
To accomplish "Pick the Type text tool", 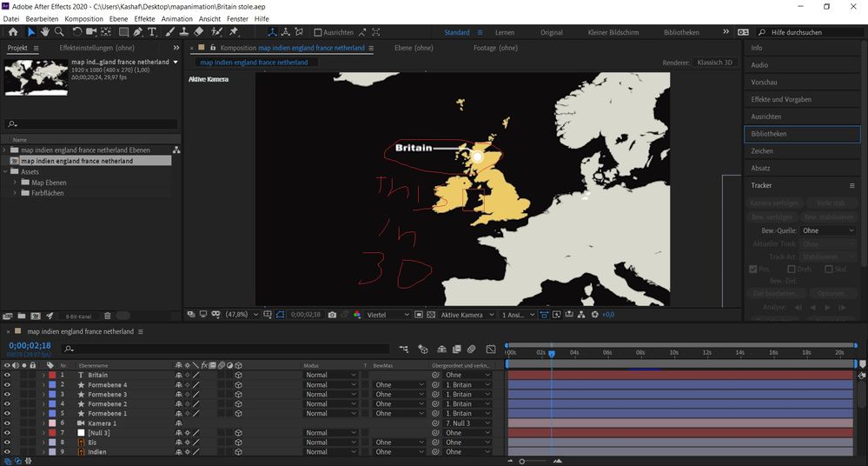I will (x=152, y=32).
